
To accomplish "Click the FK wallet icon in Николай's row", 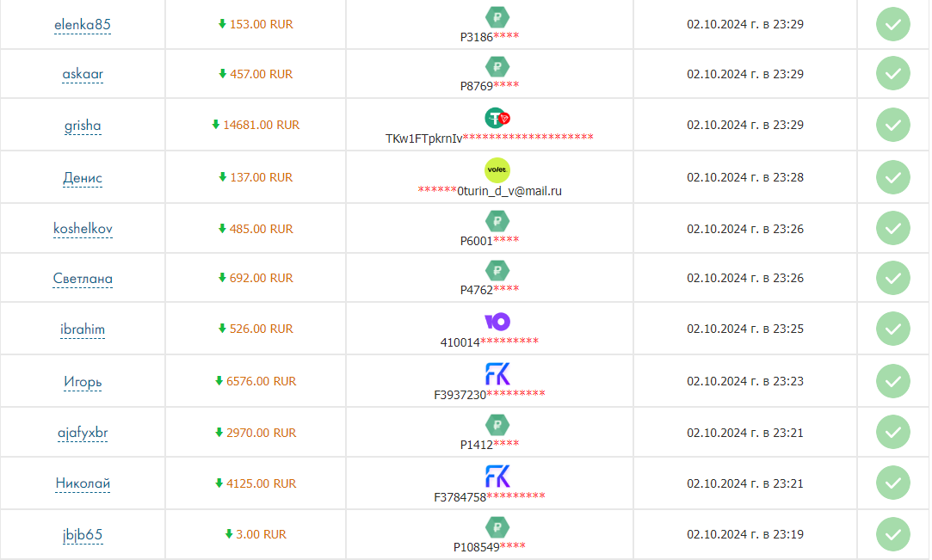I will [x=497, y=476].
